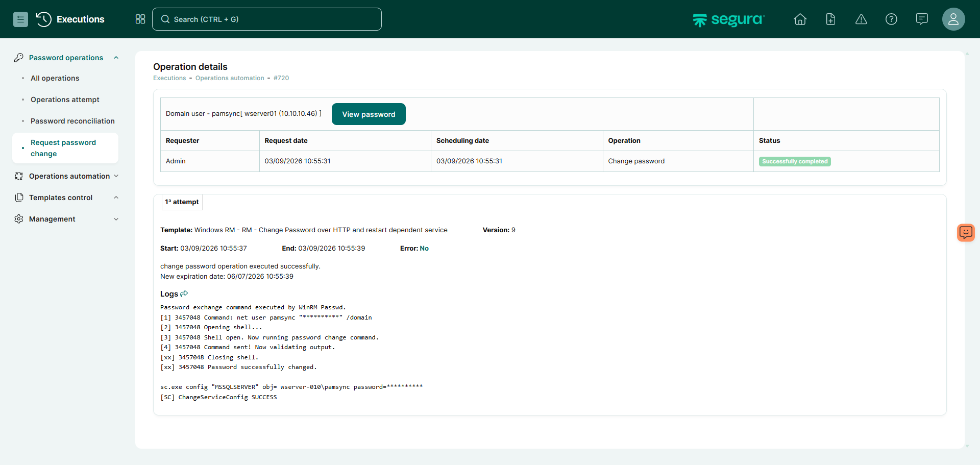Viewport: 980px width, 465px height.
Task: Open the apps grid icon
Action: click(140, 19)
